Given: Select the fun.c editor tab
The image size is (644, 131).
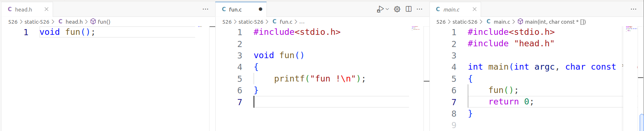Looking at the screenshot, I should tap(241, 9).
